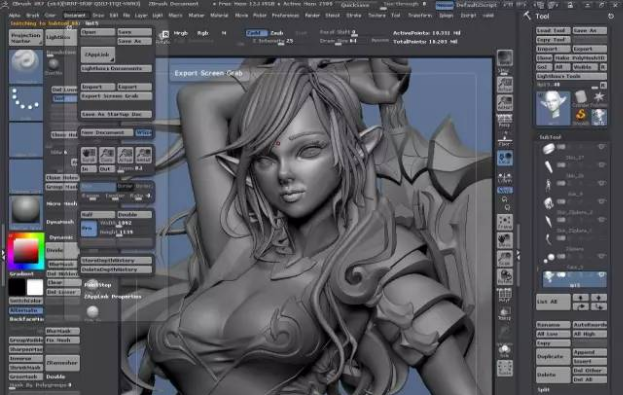Expand the SubTool section header

pyautogui.click(x=550, y=137)
